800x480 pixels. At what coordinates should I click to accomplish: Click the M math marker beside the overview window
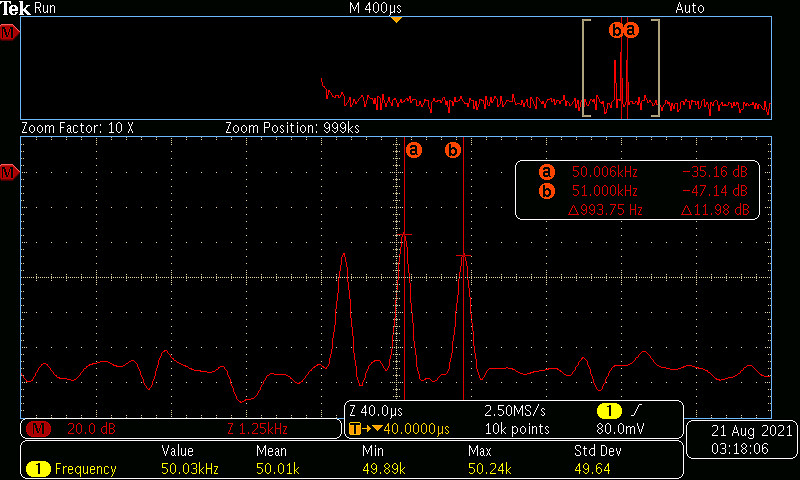click(9, 33)
